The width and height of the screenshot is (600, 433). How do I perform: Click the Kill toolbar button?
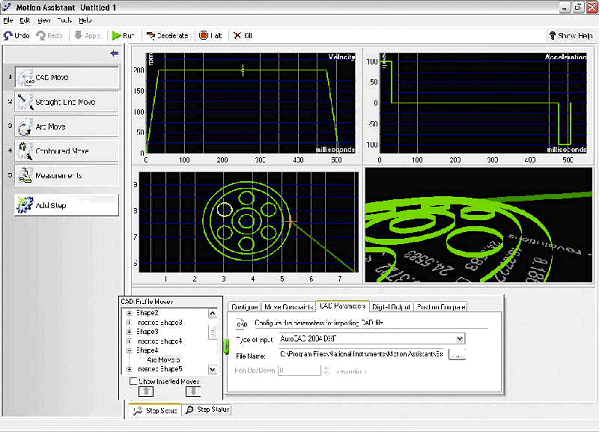pyautogui.click(x=243, y=35)
